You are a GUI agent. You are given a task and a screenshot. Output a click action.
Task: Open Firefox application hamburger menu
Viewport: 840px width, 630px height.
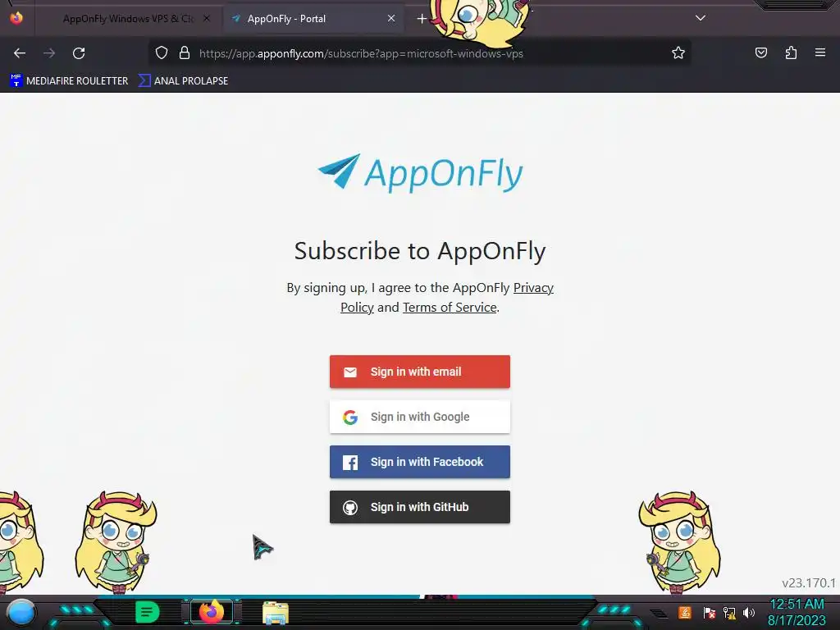[x=820, y=52]
